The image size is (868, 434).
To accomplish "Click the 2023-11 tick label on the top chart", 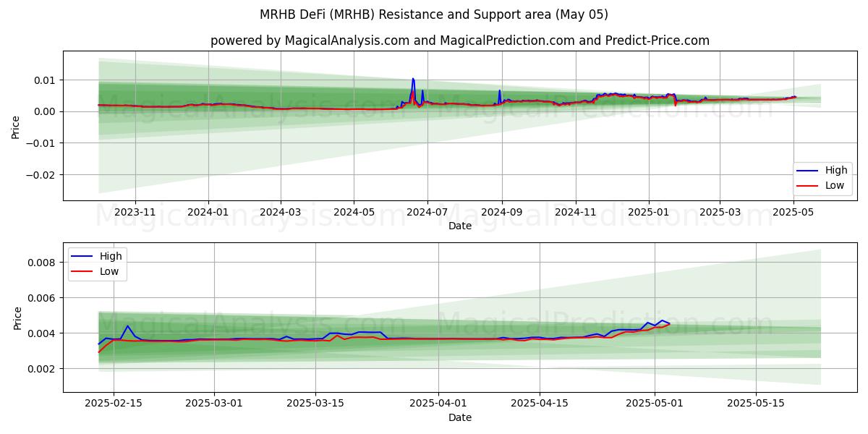I will tap(135, 211).
